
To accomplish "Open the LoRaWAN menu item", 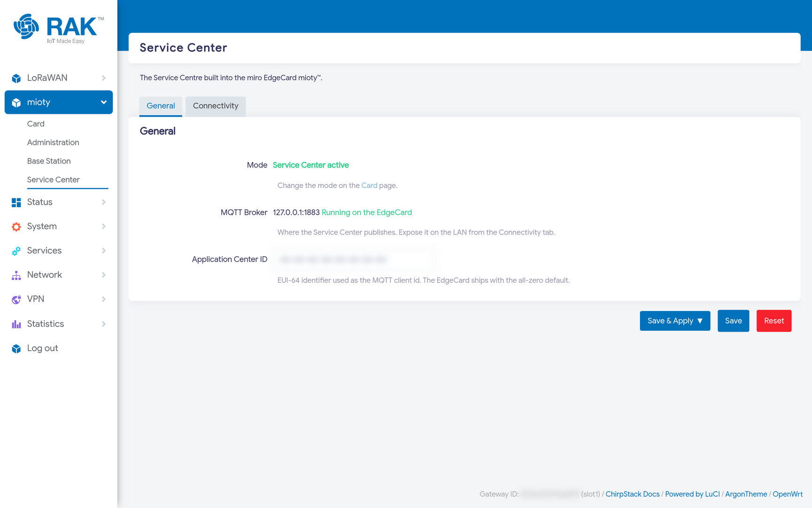I will [x=59, y=78].
